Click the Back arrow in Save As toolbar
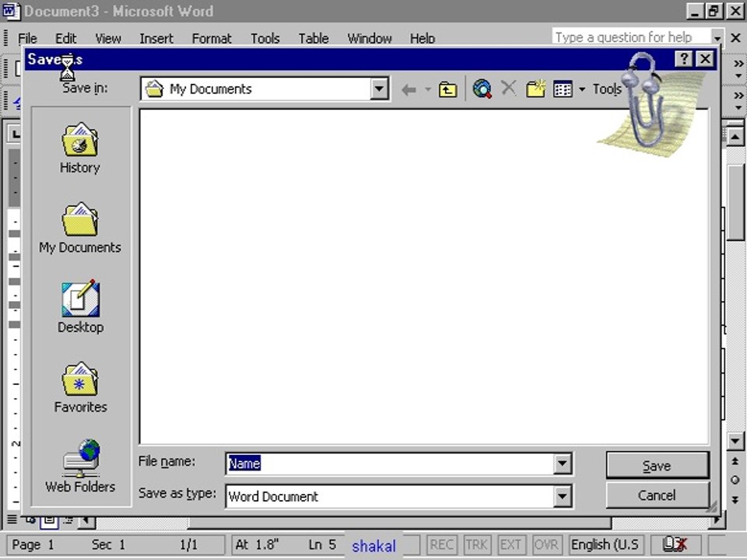This screenshot has width=747, height=560. 409,89
